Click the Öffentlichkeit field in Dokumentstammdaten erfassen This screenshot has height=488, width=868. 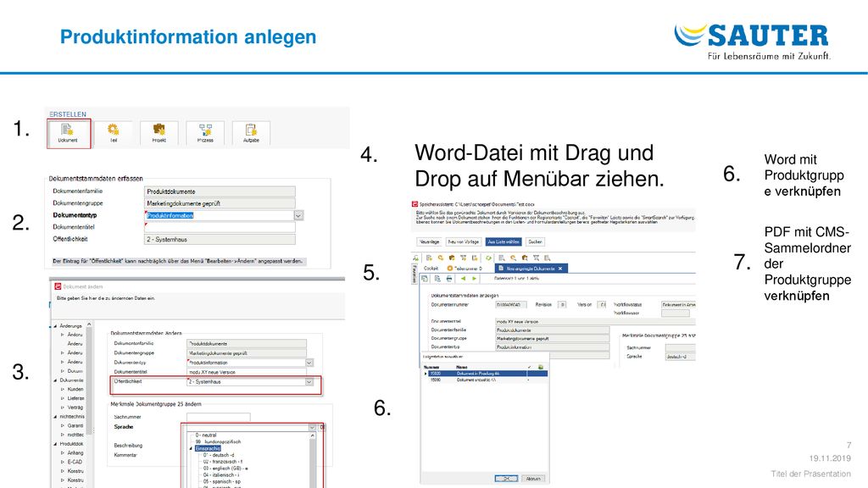pyautogui.click(x=220, y=240)
